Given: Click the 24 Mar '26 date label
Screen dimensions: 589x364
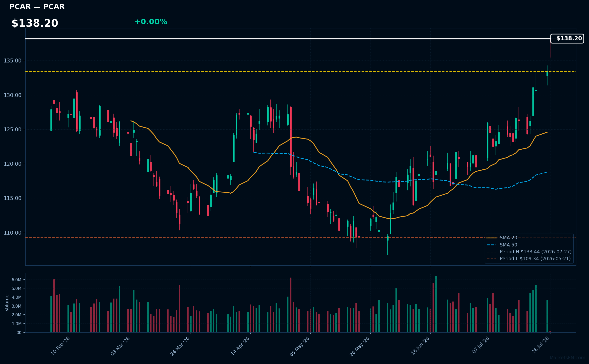Looking at the screenshot, I should [180, 346].
